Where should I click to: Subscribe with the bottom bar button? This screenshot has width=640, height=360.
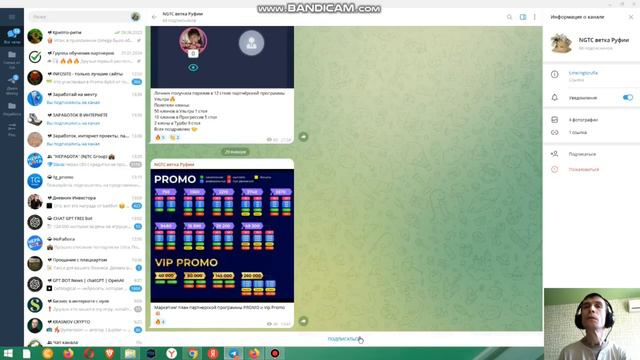(345, 339)
